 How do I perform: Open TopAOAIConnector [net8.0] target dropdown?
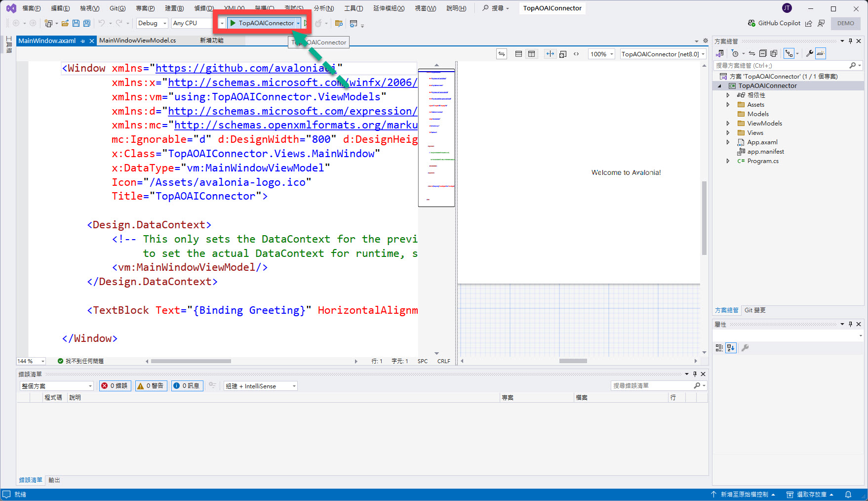coord(663,54)
